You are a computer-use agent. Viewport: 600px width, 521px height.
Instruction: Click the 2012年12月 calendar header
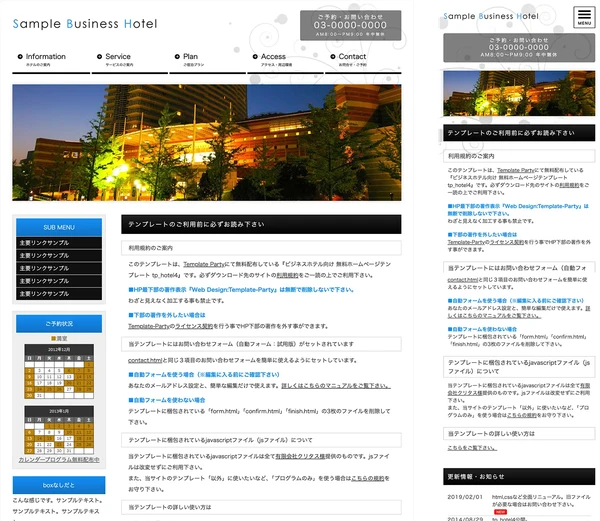(x=59, y=349)
